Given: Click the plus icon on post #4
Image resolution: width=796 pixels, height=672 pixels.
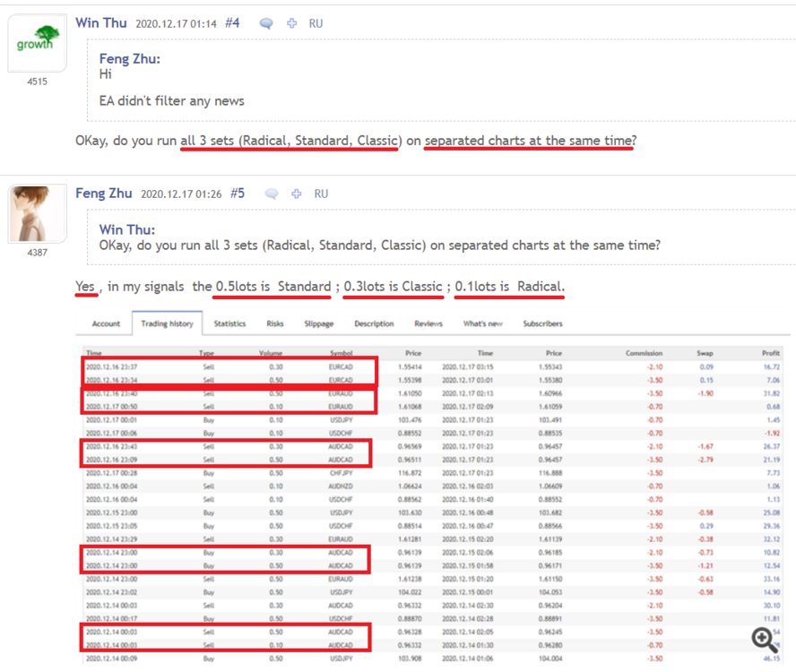Looking at the screenshot, I should (x=291, y=23).
